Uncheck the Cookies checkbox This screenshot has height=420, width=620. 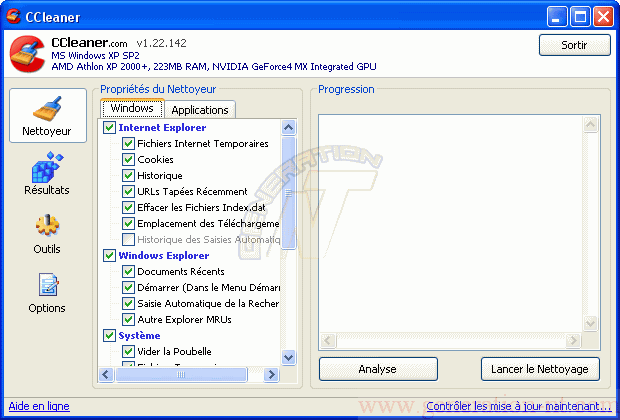(128, 159)
